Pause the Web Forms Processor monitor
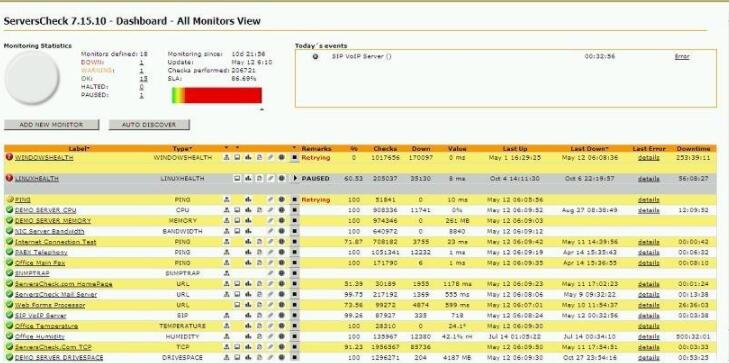This screenshot has height=363, width=729. [x=294, y=305]
